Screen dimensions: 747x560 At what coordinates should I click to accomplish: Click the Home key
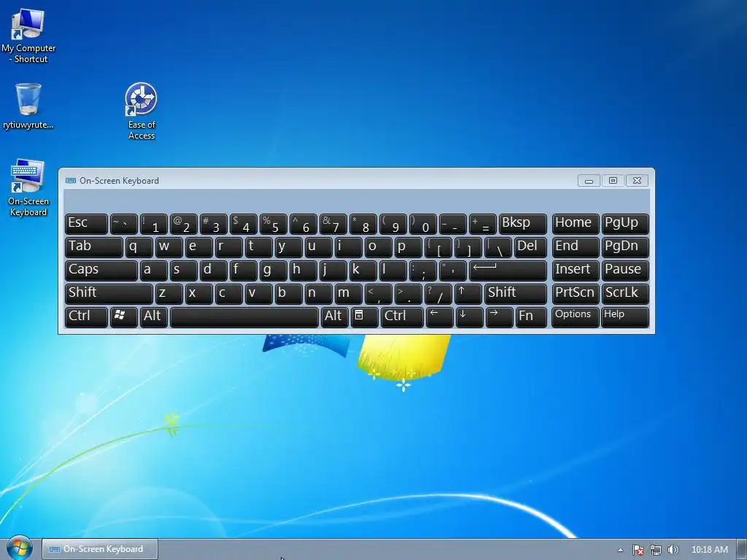[575, 223]
